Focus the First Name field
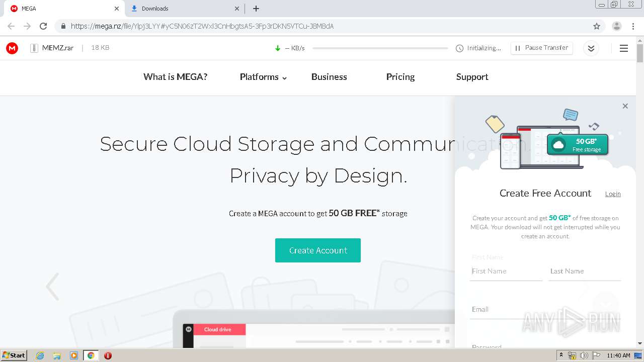Image resolution: width=644 pixels, height=362 pixels. pos(506,271)
